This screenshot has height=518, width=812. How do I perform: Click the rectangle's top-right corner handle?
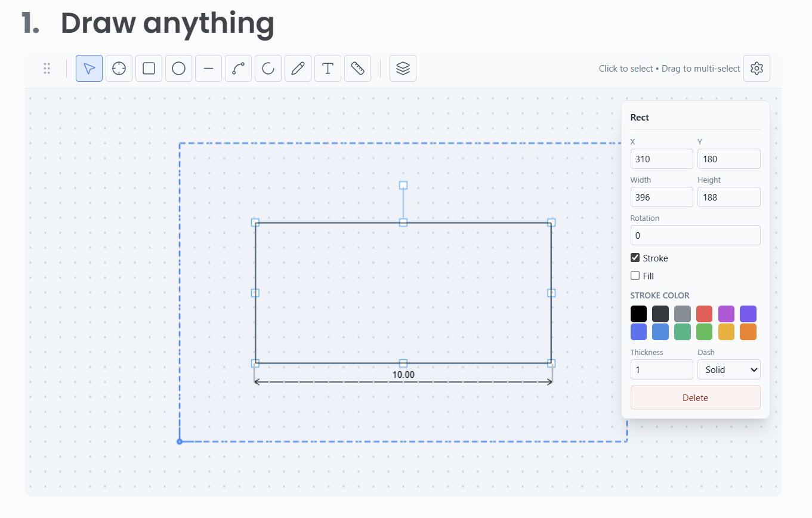551,223
